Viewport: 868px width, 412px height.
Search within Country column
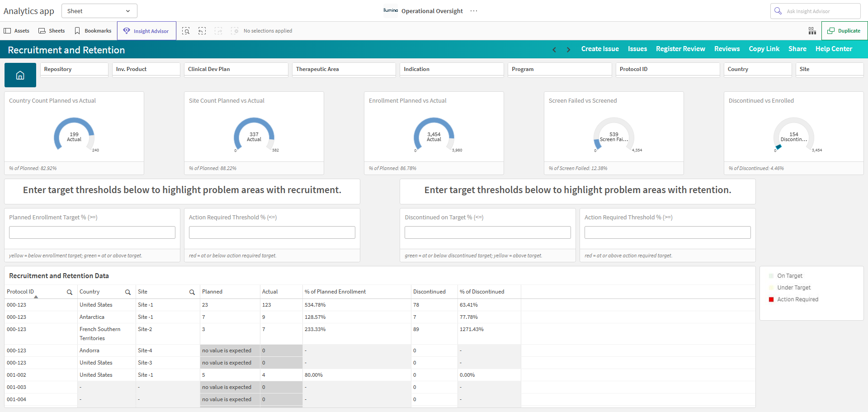(x=128, y=292)
